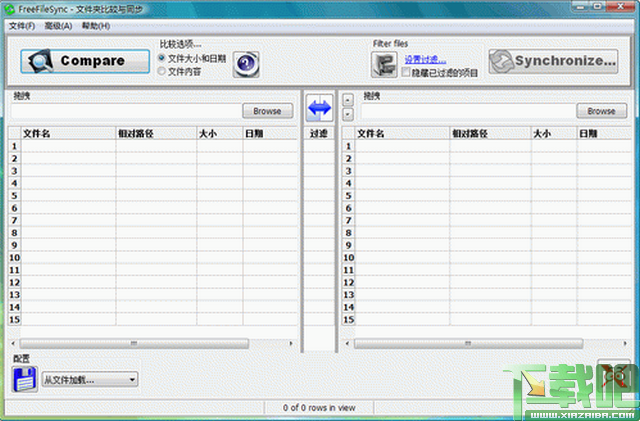Click the save configuration floppy disk icon
The width and height of the screenshot is (640, 421).
click(x=25, y=379)
